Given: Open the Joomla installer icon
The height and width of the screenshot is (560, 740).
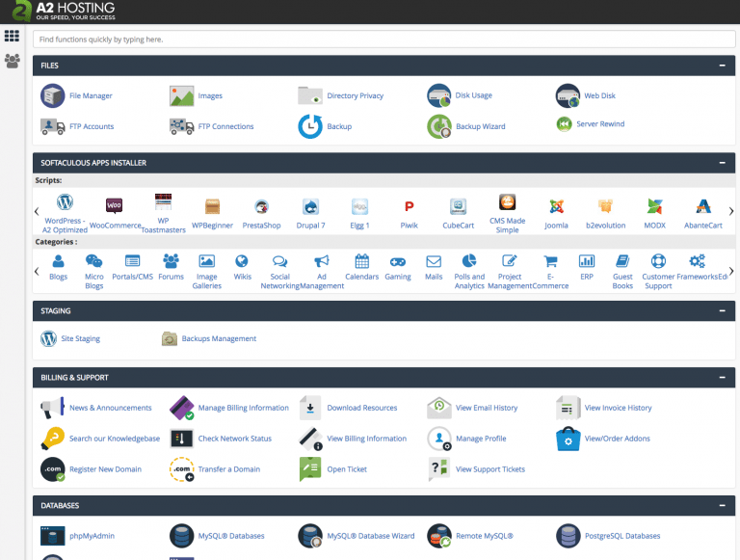Looking at the screenshot, I should tap(556, 206).
